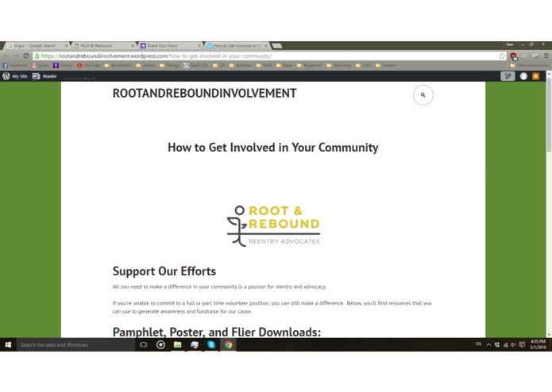This screenshot has height=392, width=552.
Task: Expand the LN bookmarks folder
Action: point(218,65)
